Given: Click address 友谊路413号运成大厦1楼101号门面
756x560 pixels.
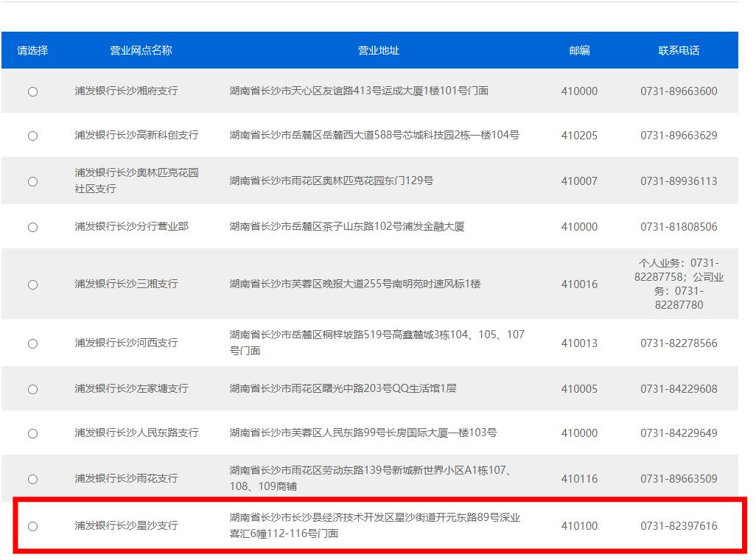Looking at the screenshot, I should 405,91.
